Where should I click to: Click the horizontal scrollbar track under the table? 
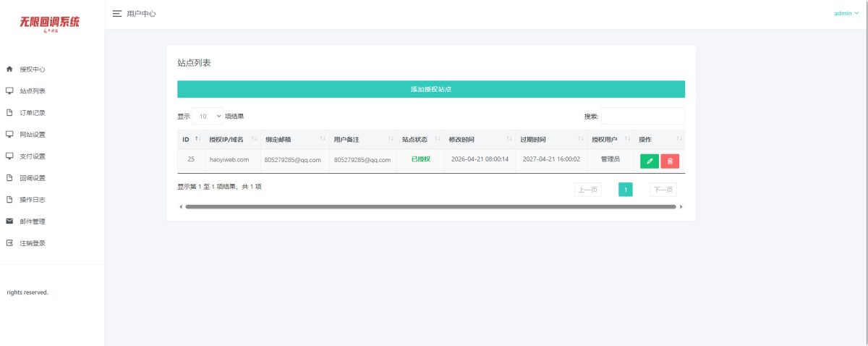430,206
